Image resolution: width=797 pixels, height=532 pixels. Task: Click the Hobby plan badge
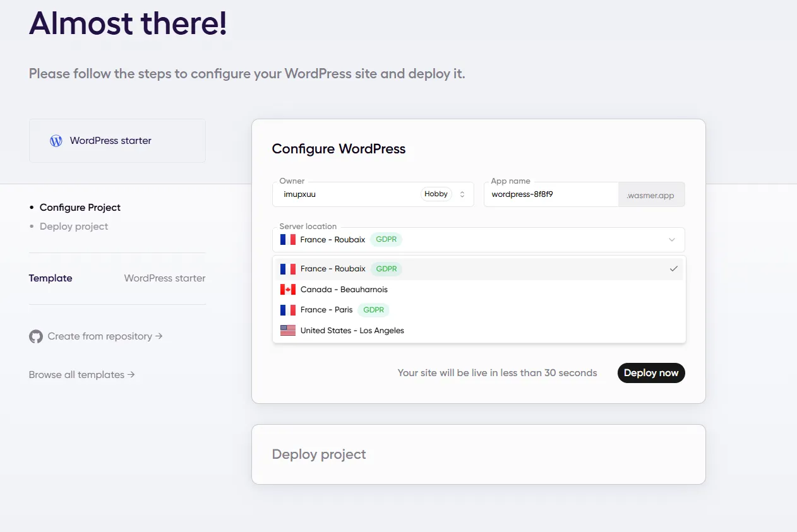click(436, 194)
